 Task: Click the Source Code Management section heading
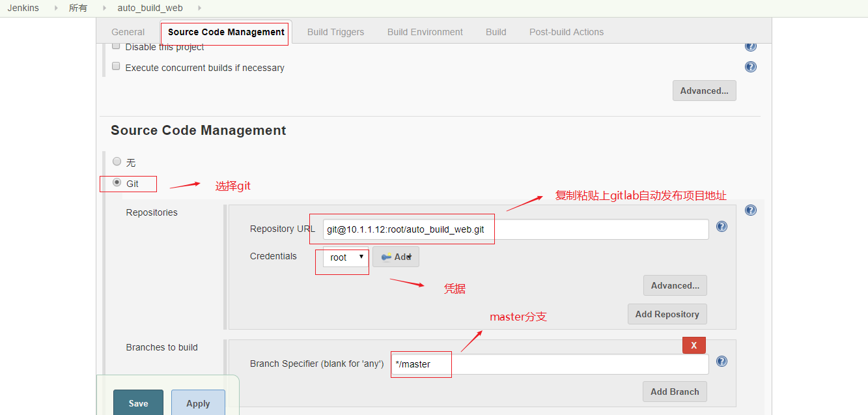click(199, 130)
